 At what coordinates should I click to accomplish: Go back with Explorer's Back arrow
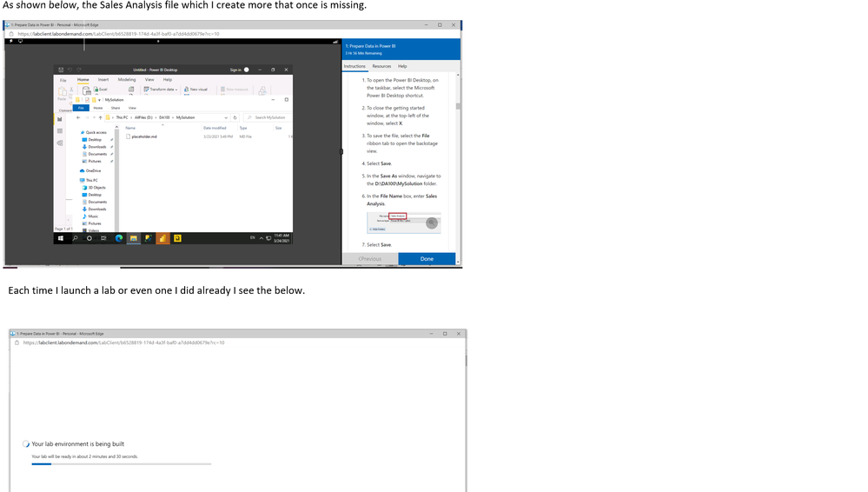(78, 117)
